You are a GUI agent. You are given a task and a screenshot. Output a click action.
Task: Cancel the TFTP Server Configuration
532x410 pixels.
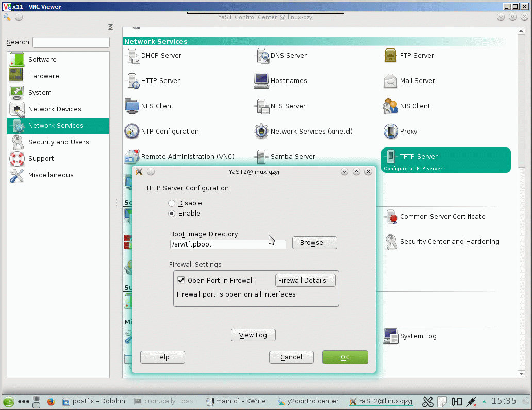click(x=291, y=357)
